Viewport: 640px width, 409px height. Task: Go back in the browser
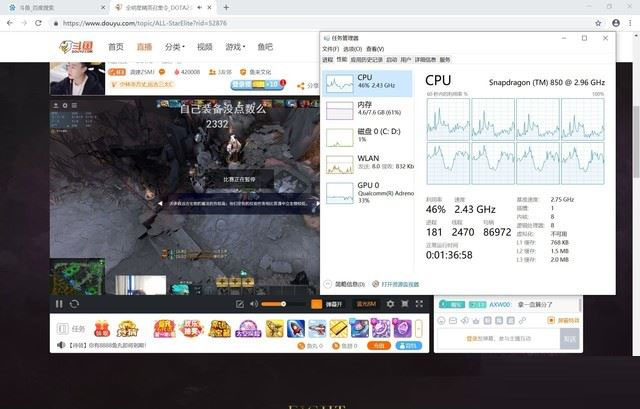pos(10,23)
